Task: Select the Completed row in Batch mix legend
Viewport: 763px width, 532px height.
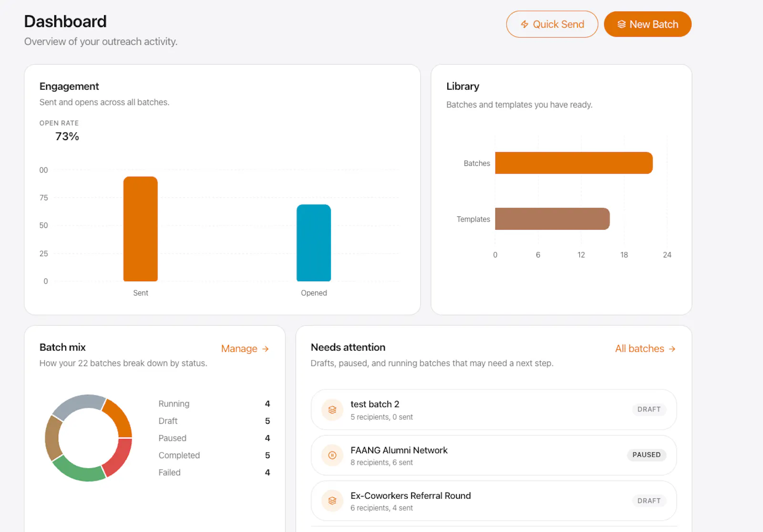Action: [x=214, y=455]
